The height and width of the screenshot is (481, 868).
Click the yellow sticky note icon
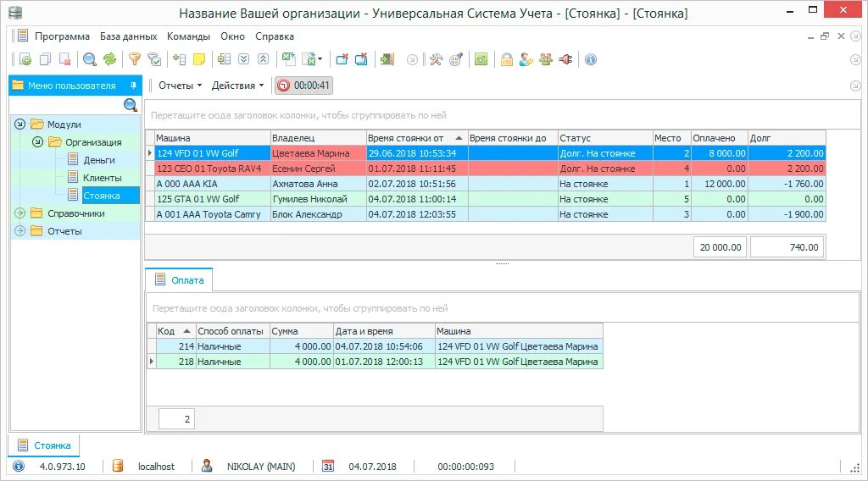pyautogui.click(x=198, y=59)
